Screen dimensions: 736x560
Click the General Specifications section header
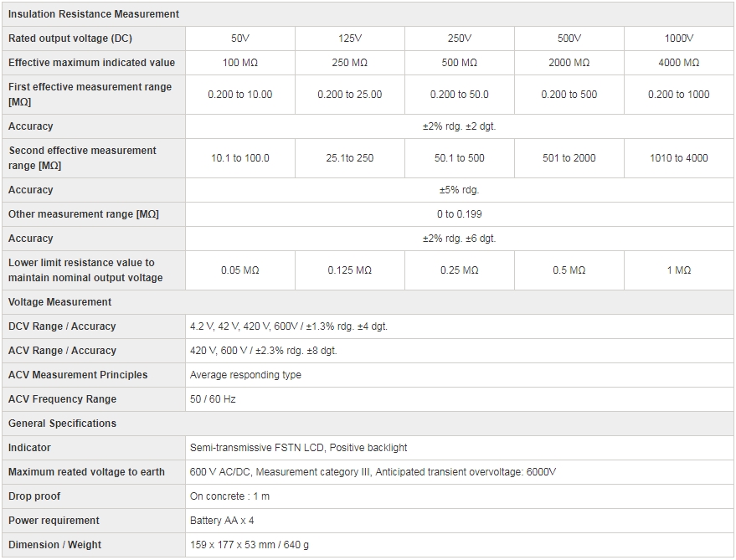pos(63,424)
